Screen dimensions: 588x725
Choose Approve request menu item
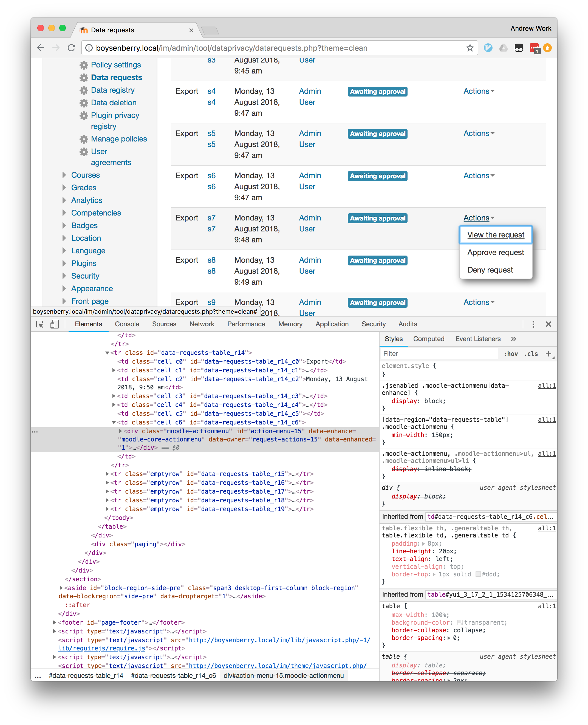tap(495, 252)
